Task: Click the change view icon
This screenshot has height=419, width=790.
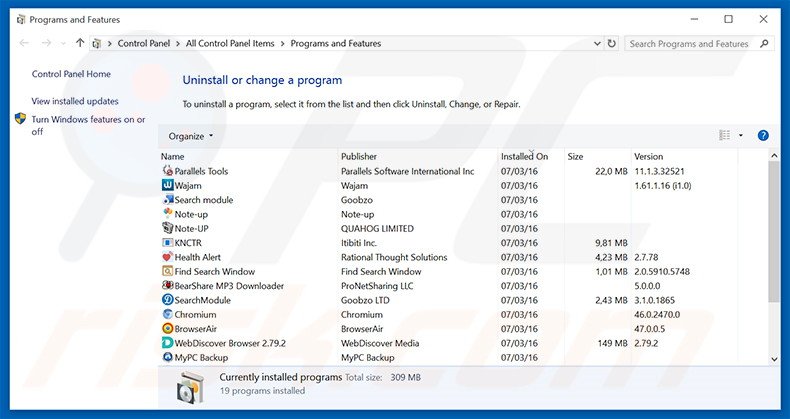Action: point(725,135)
